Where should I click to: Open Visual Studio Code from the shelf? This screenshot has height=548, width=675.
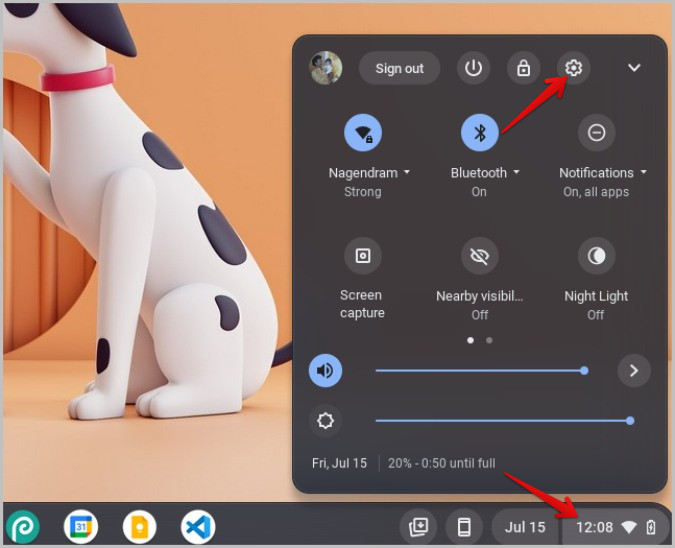tap(198, 526)
